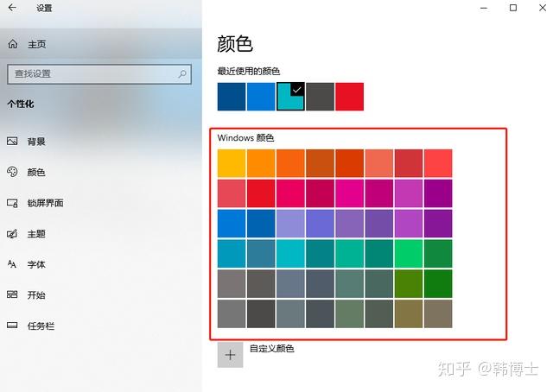This screenshot has width=553, height=392.
Task: Select the 锁屏界面 monitor icon
Action: (12, 203)
